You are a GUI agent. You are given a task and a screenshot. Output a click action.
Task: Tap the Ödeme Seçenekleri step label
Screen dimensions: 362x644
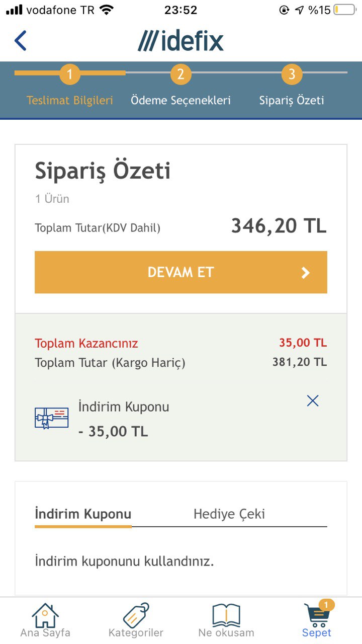coord(180,100)
